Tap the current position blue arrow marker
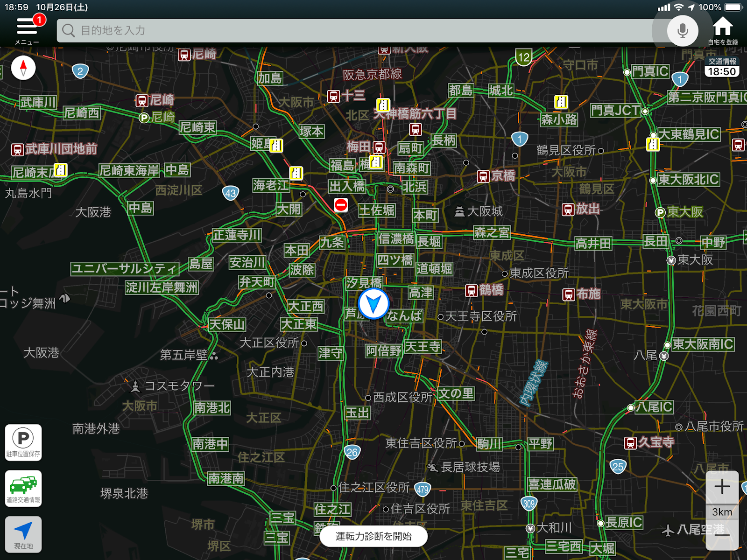Image resolution: width=747 pixels, height=560 pixels. (x=373, y=304)
